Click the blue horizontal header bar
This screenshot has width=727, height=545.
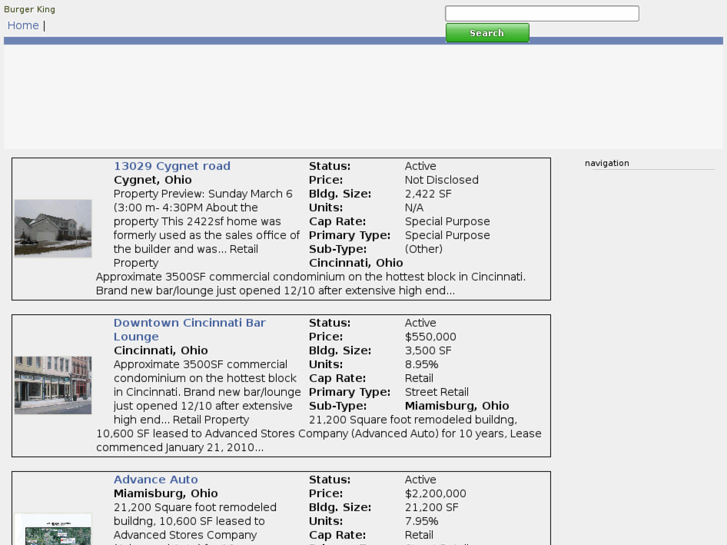tap(363, 41)
